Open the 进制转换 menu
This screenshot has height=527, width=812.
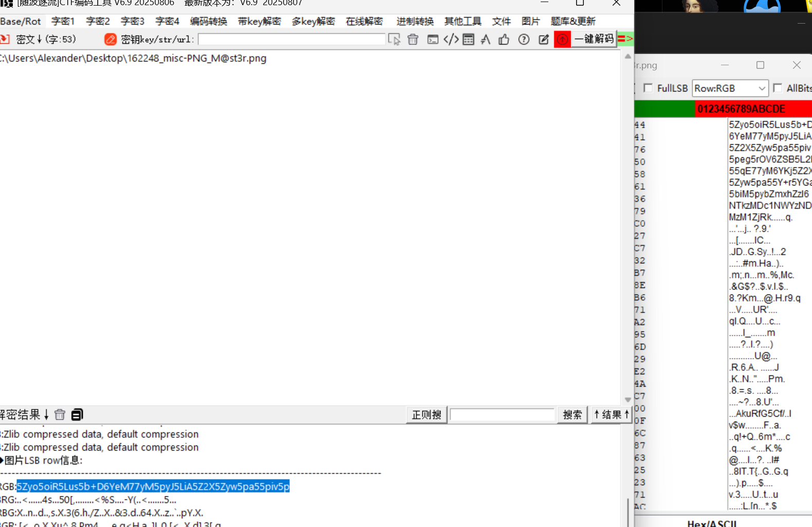point(415,21)
